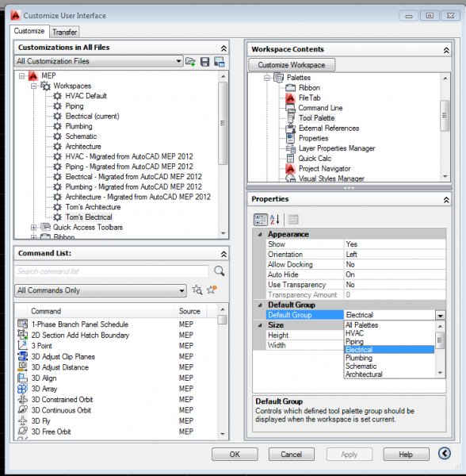Click the Help button
Image resolution: width=466 pixels, height=476 pixels.
tap(406, 455)
